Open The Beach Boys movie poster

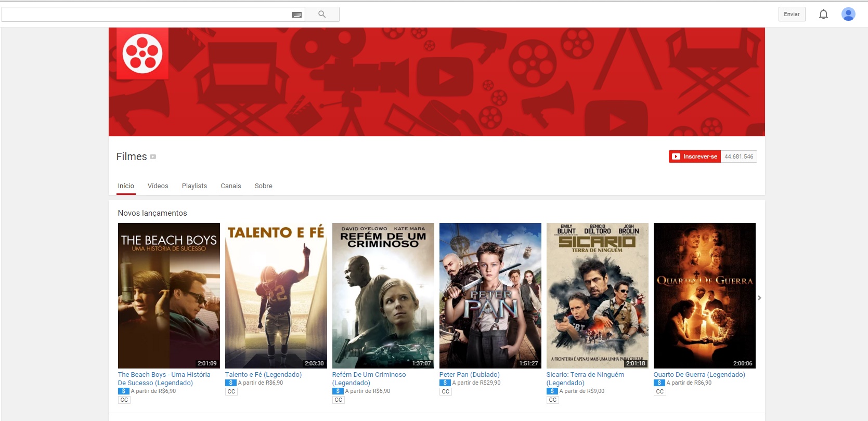click(x=169, y=296)
